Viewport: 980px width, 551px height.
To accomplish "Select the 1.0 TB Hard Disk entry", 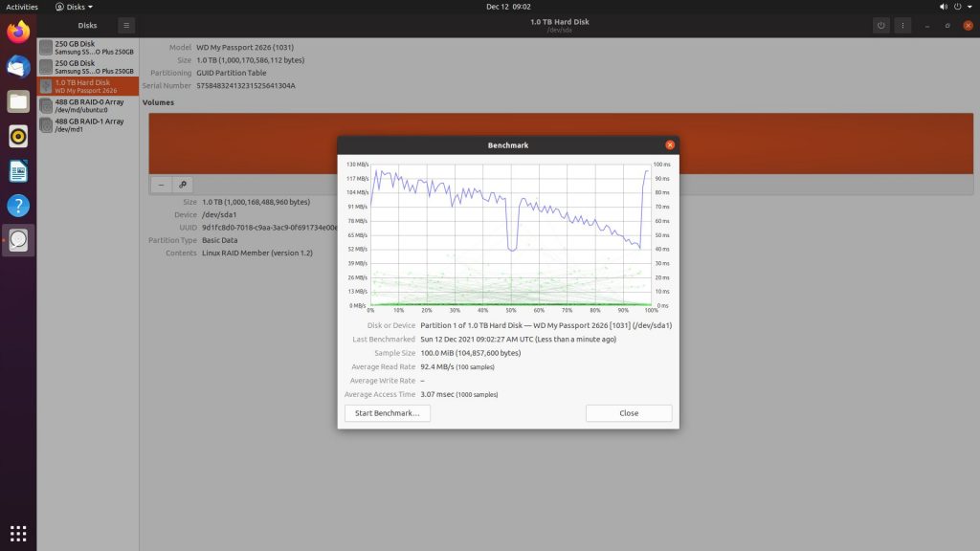I will [88, 86].
